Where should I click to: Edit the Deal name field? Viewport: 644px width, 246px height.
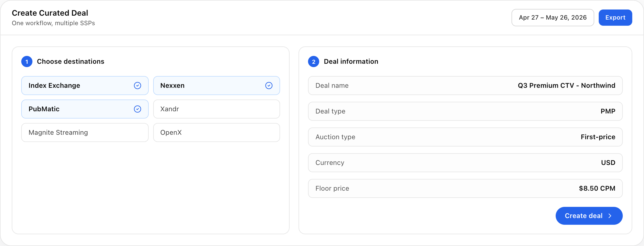point(465,86)
